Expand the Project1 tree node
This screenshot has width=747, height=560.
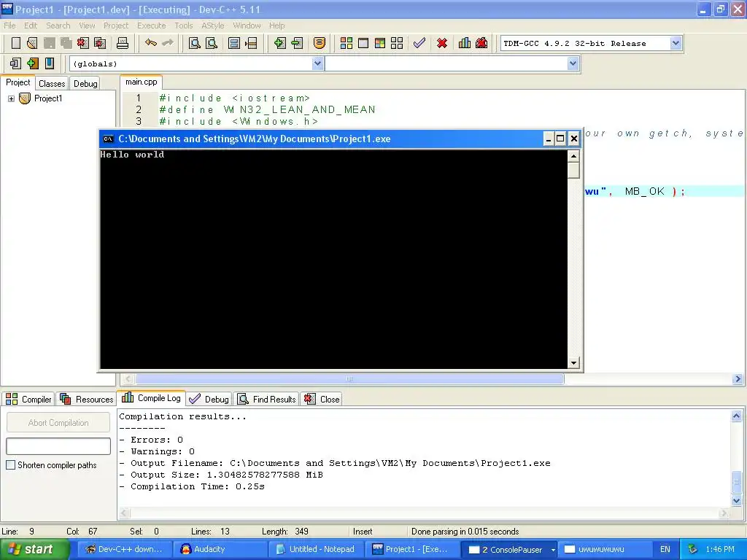click(11, 98)
